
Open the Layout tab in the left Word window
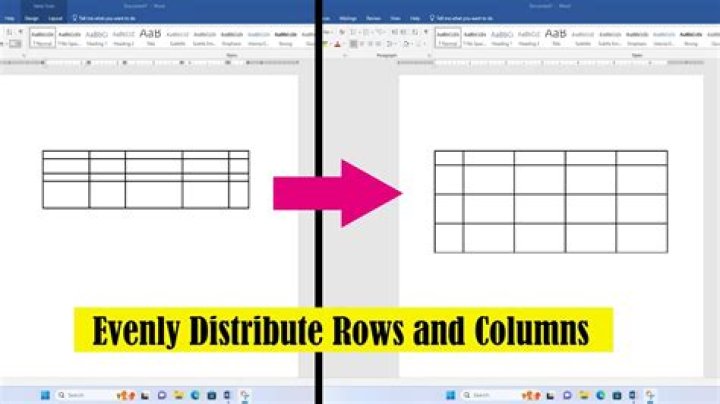[55, 18]
